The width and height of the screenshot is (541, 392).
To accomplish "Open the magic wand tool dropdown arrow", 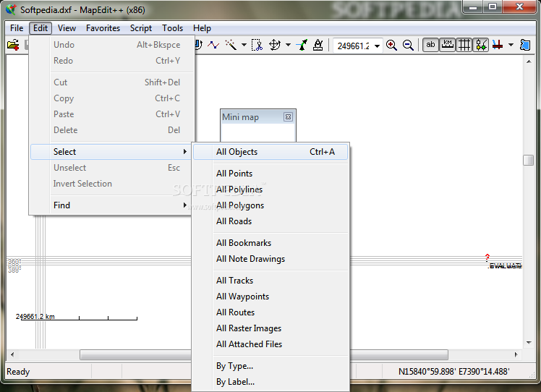I will click(244, 45).
